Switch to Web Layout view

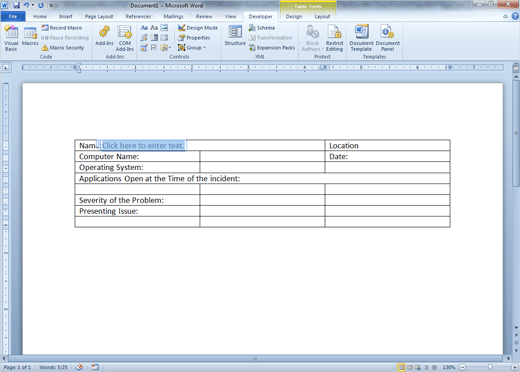(x=418, y=367)
